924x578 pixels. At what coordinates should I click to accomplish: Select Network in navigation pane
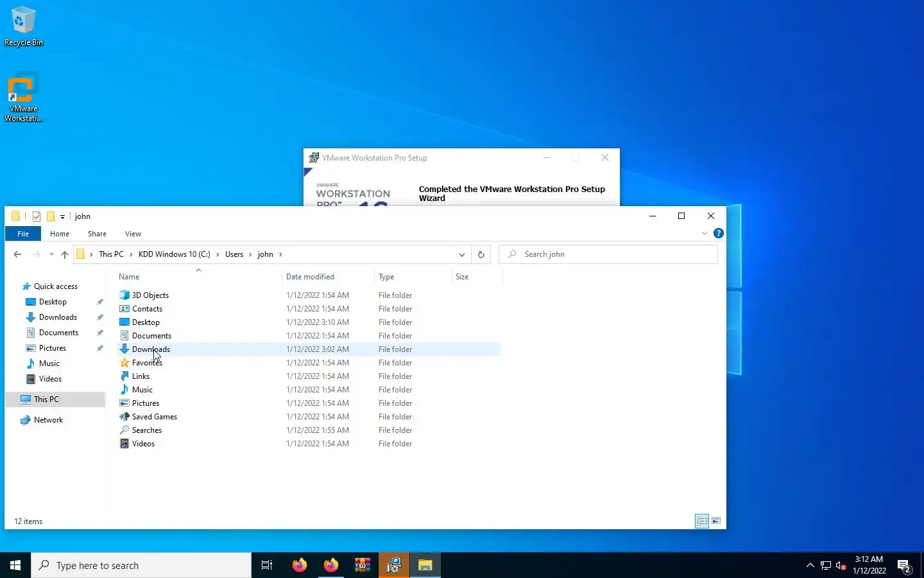tap(49, 420)
